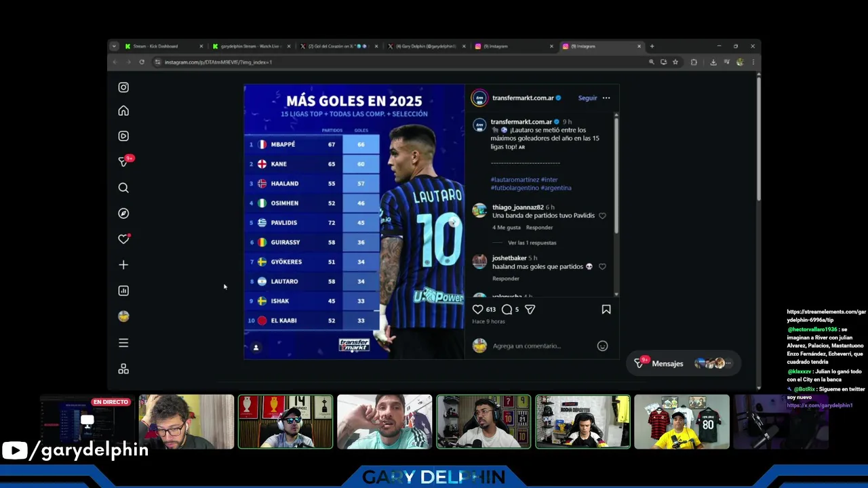Click the x.com/garydelphin1 link in the chat overlay
868x488 pixels.
coord(819,405)
